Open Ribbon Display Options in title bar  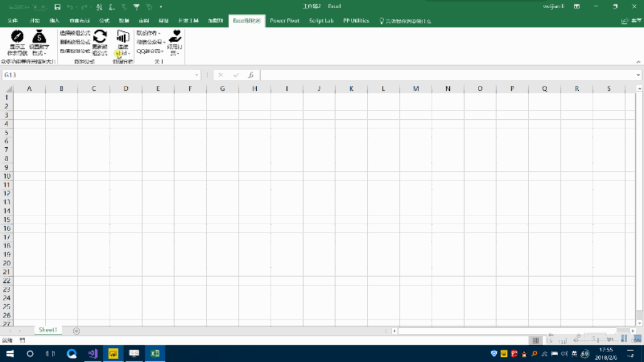click(576, 6)
